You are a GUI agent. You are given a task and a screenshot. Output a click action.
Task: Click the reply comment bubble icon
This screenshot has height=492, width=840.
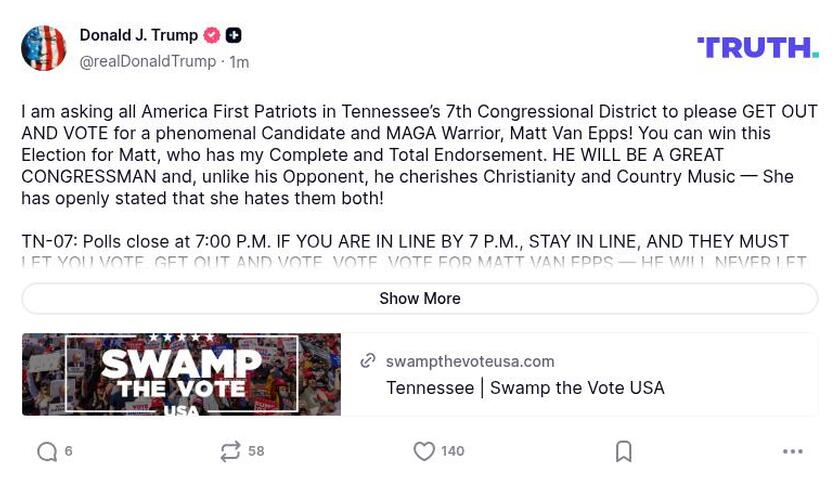point(47,452)
